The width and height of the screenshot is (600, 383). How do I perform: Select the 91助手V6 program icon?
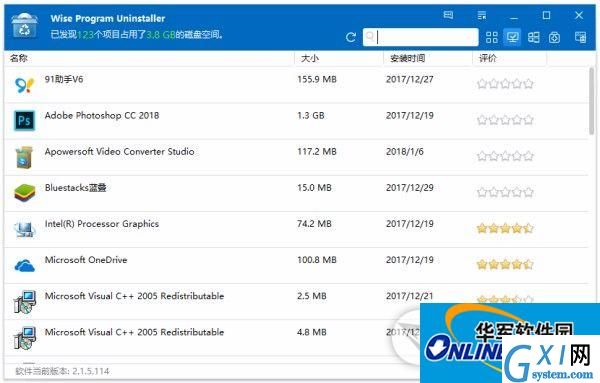(x=24, y=85)
